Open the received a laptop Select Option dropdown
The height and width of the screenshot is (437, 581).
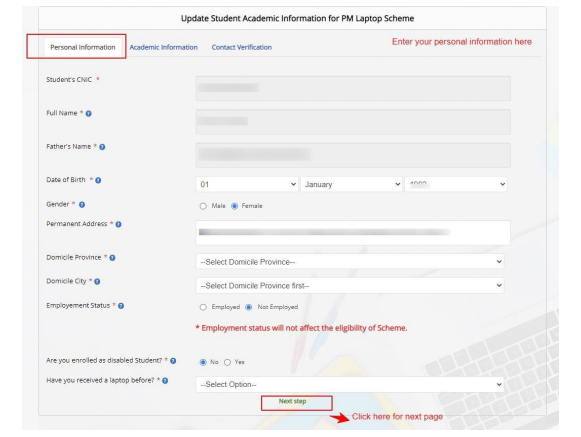tap(350, 384)
